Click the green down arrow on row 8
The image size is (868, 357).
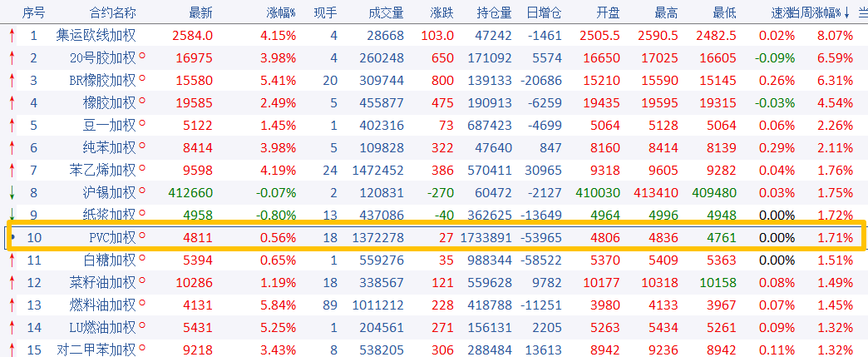tap(12, 193)
